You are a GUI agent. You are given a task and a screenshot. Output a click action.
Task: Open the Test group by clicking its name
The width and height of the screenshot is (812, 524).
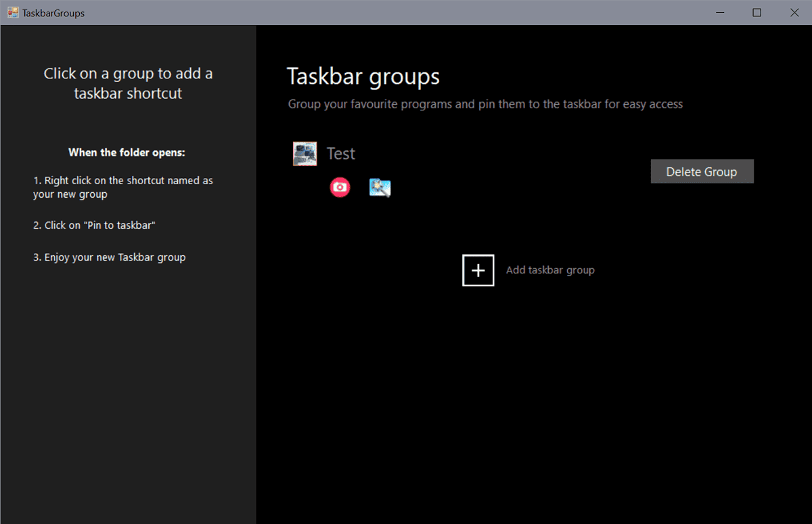pos(341,153)
